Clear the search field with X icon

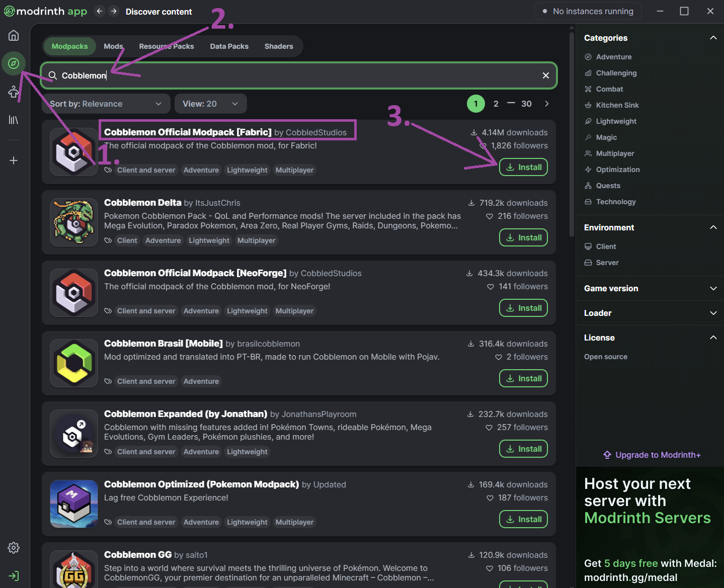click(546, 75)
